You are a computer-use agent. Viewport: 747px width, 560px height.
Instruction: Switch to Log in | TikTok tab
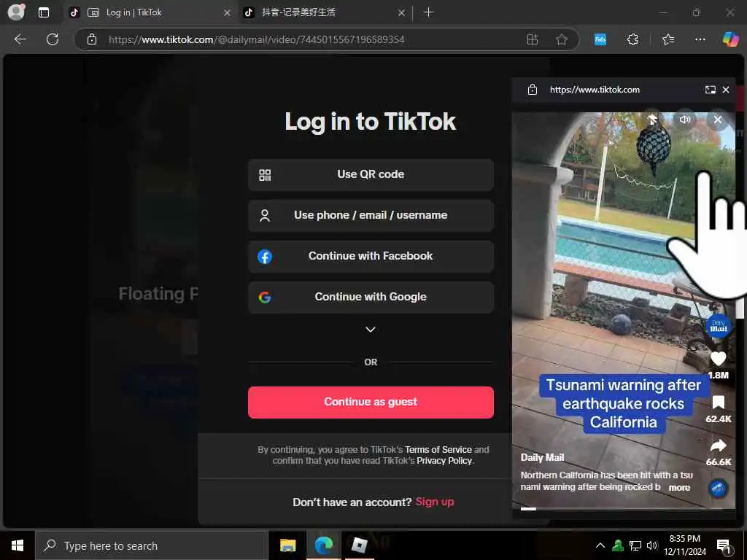click(x=150, y=12)
